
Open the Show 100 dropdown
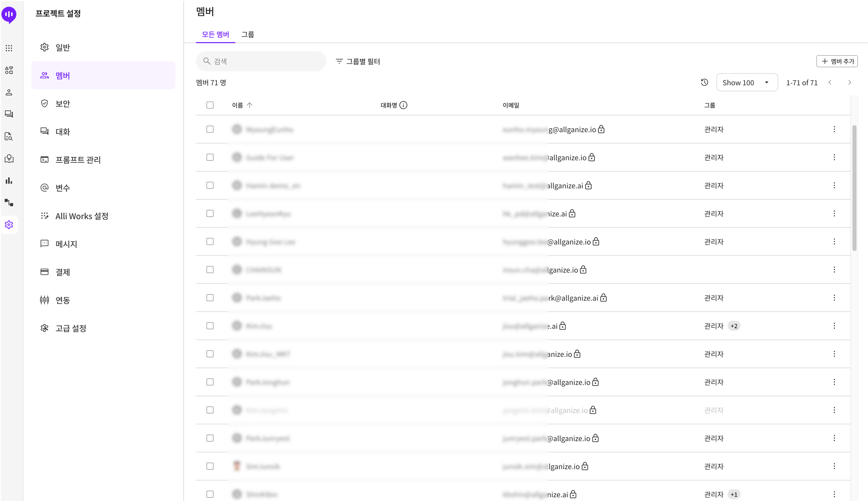tap(747, 82)
